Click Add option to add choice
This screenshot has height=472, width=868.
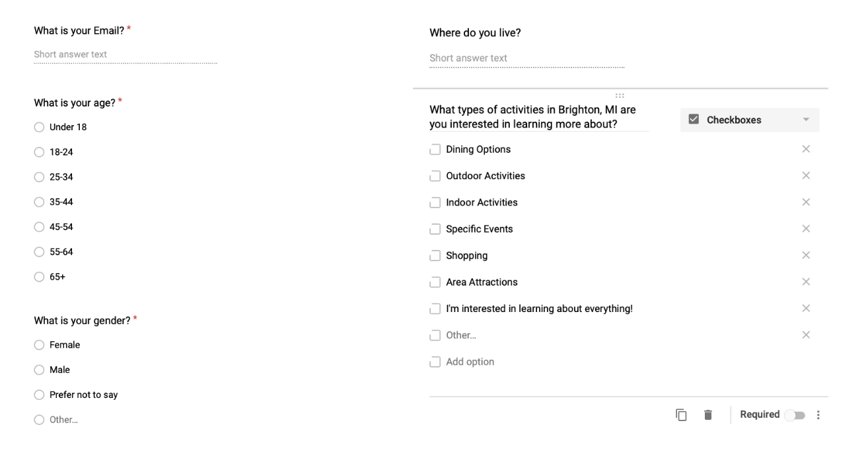(x=470, y=362)
